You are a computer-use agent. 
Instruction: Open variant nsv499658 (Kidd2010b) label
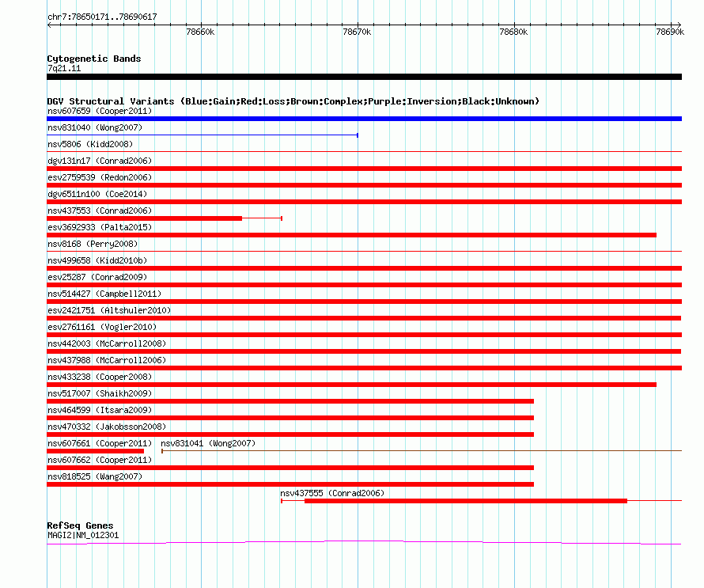point(97,260)
